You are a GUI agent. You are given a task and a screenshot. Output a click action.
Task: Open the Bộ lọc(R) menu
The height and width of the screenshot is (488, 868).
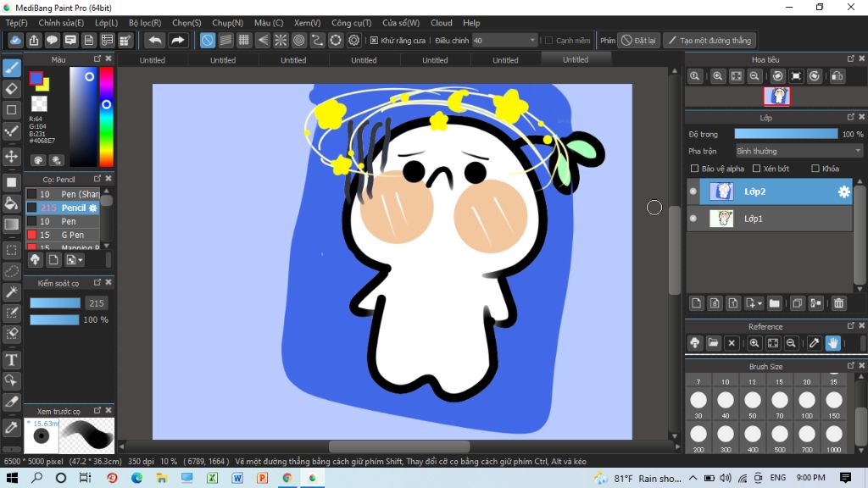tap(145, 23)
